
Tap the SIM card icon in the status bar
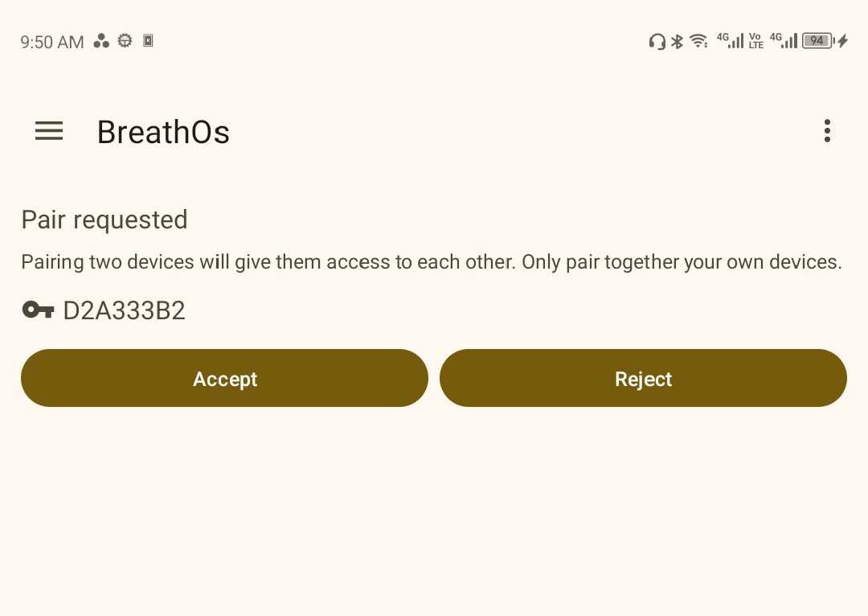(x=148, y=40)
